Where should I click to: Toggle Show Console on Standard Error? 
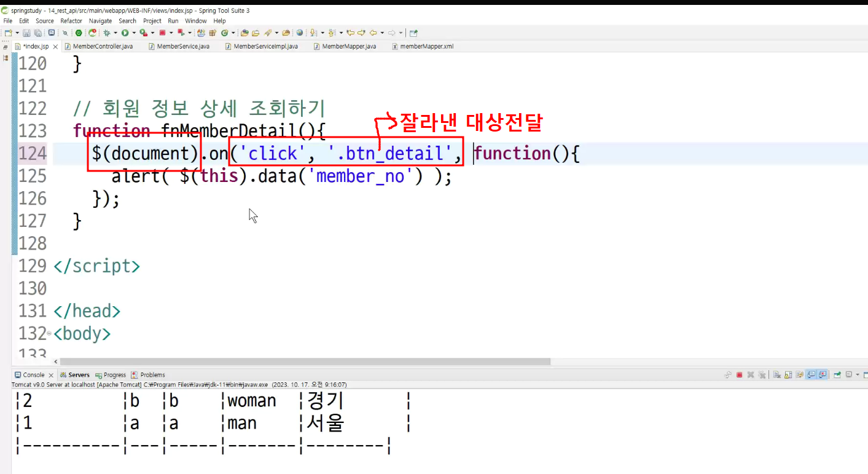pyautogui.click(x=823, y=374)
